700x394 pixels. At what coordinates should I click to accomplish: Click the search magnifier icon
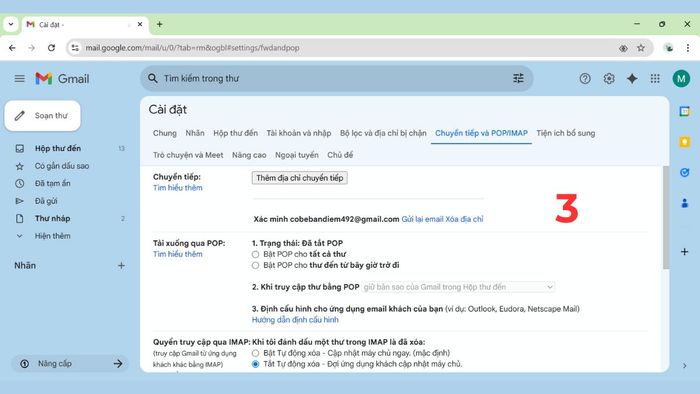click(x=153, y=79)
